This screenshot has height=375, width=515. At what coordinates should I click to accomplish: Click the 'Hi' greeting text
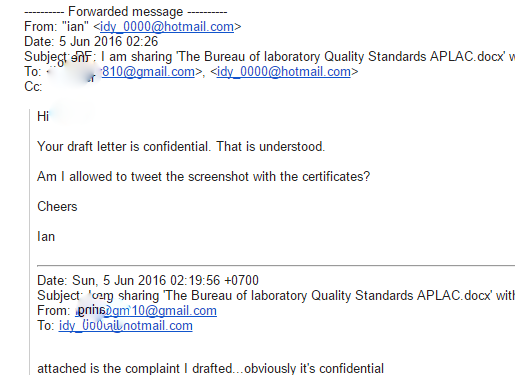43,117
